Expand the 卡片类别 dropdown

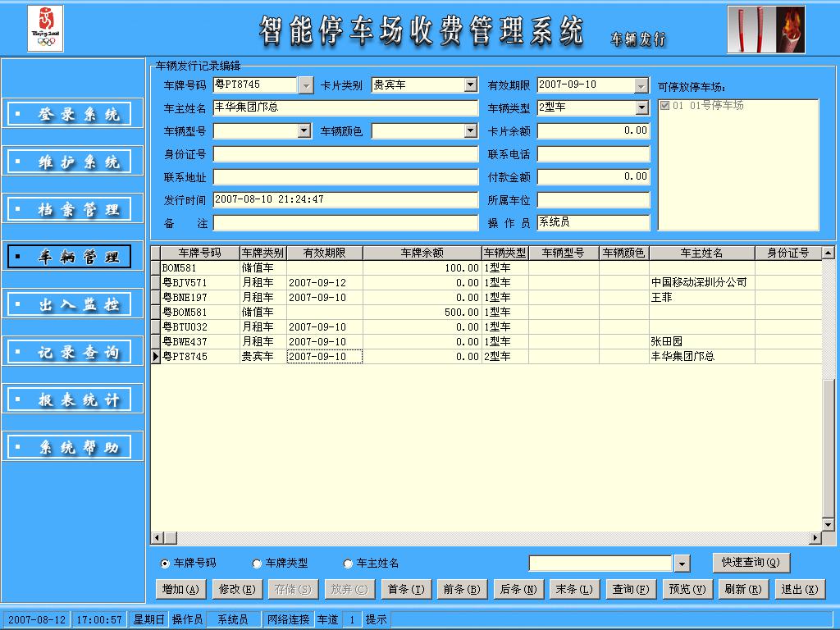[470, 84]
